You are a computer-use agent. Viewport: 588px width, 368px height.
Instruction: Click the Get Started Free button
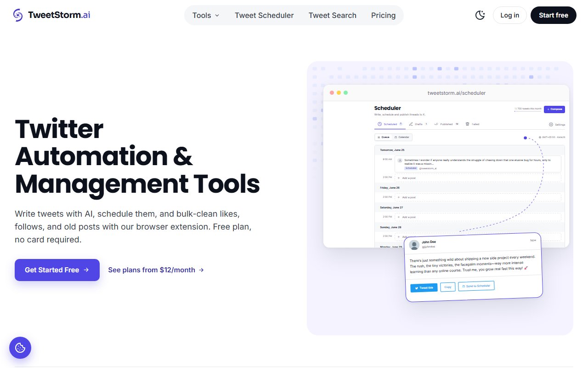pos(57,270)
